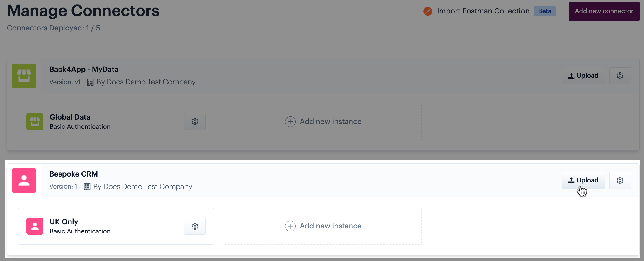
Task: Open Bespoke CRM connector settings gear
Action: [620, 180]
